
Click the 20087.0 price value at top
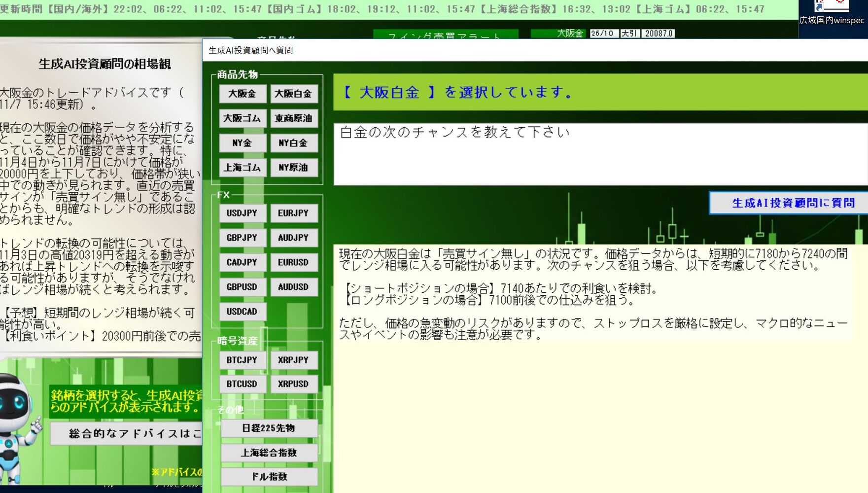[x=659, y=33]
